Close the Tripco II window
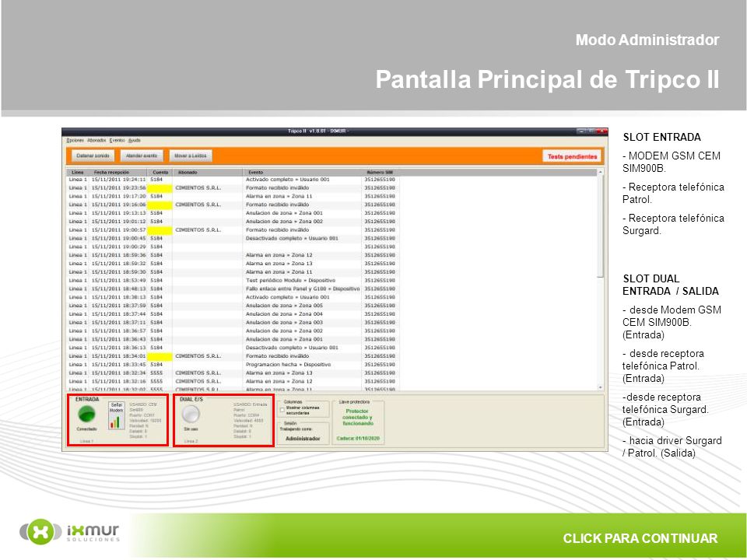 [601, 131]
